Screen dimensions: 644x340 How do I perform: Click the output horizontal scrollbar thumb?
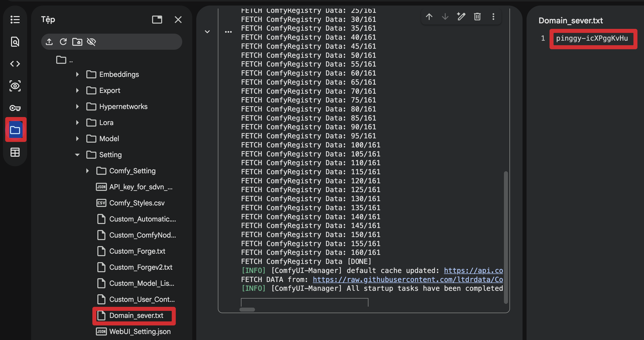247,310
